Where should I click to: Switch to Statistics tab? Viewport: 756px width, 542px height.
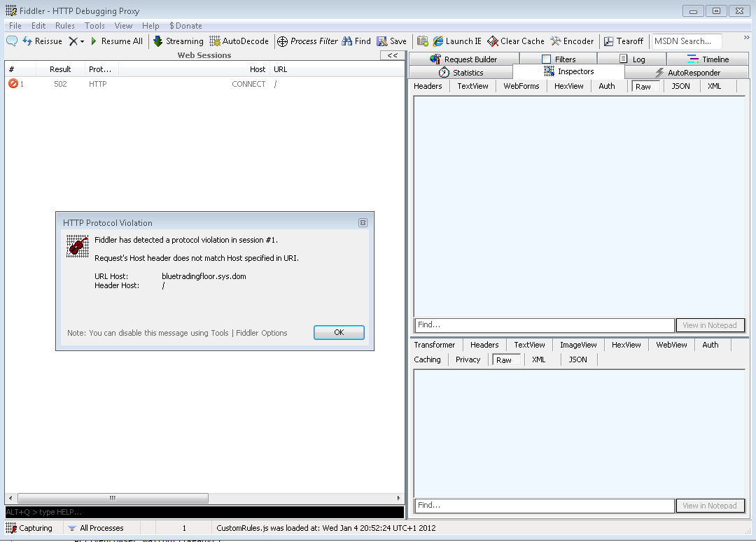[461, 72]
